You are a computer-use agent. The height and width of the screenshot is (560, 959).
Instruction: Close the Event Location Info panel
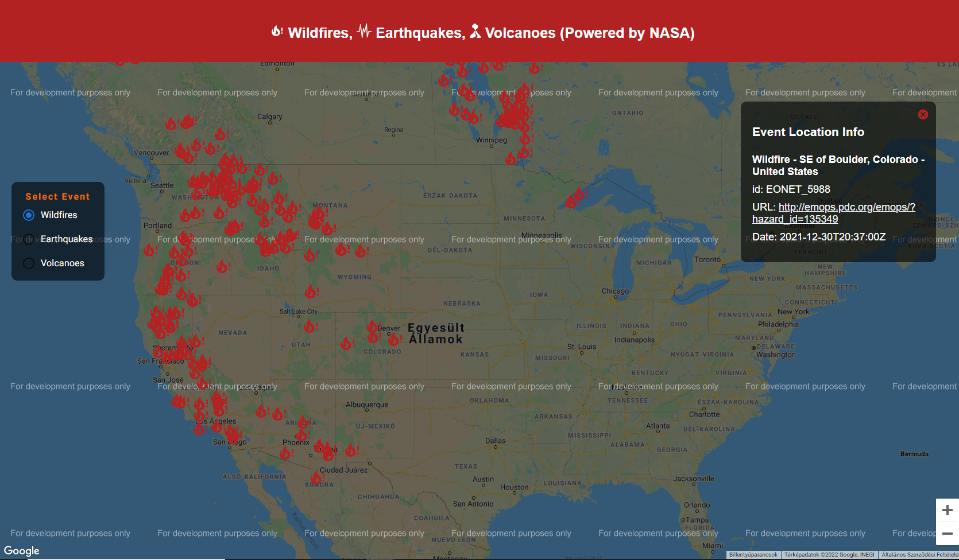tap(923, 115)
